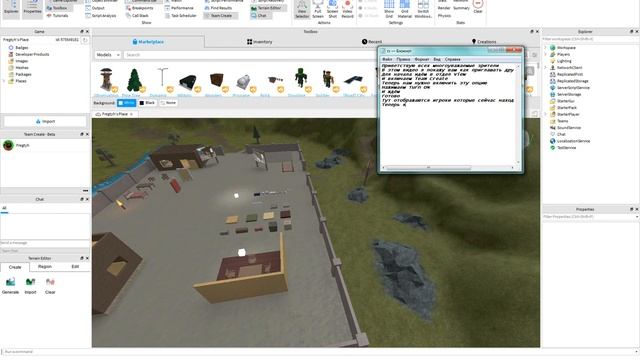Image resolution: width=640 pixels, height=360 pixels.
Task: Open the Explorer ribbon button
Action: coord(11,8)
